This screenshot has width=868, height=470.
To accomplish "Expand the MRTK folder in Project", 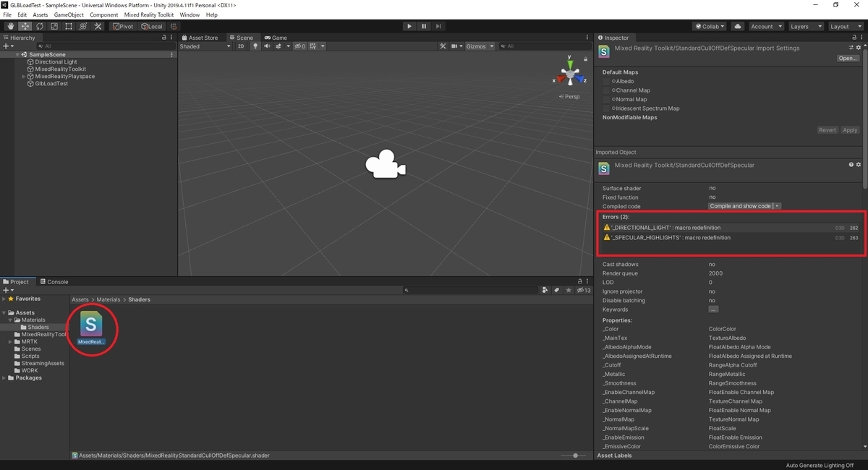I will point(11,342).
